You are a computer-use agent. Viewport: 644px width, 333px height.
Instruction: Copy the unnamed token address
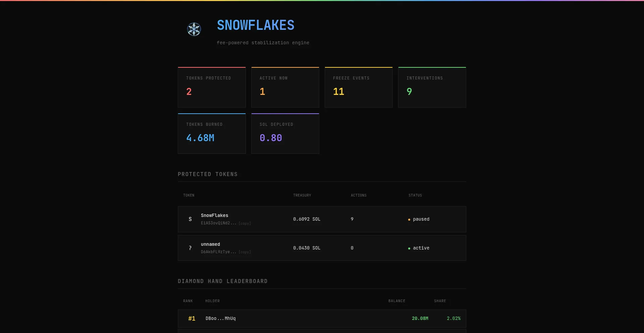[245, 252]
